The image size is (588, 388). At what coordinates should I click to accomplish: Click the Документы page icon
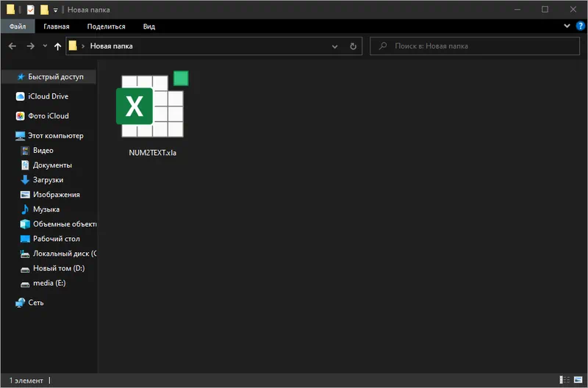[25, 165]
